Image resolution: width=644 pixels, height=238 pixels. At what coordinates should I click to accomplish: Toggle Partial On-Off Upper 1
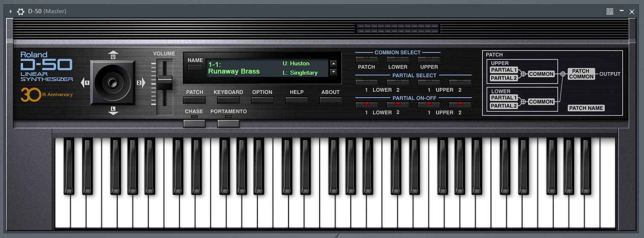pyautogui.click(x=429, y=105)
